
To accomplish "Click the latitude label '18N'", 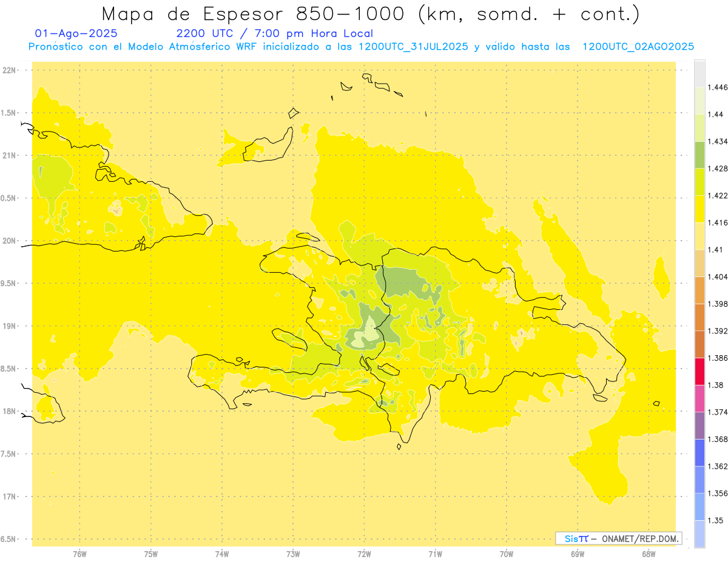I will (x=8, y=411).
